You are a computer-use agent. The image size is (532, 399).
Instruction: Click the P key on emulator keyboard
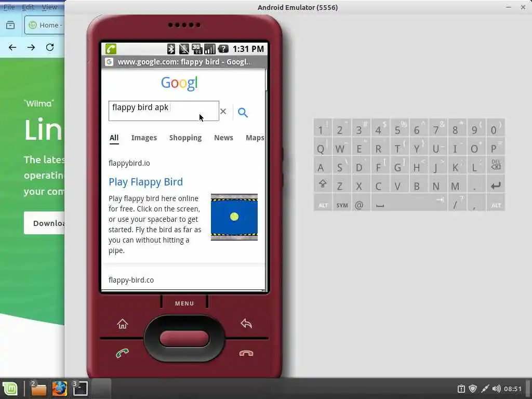tap(495, 148)
